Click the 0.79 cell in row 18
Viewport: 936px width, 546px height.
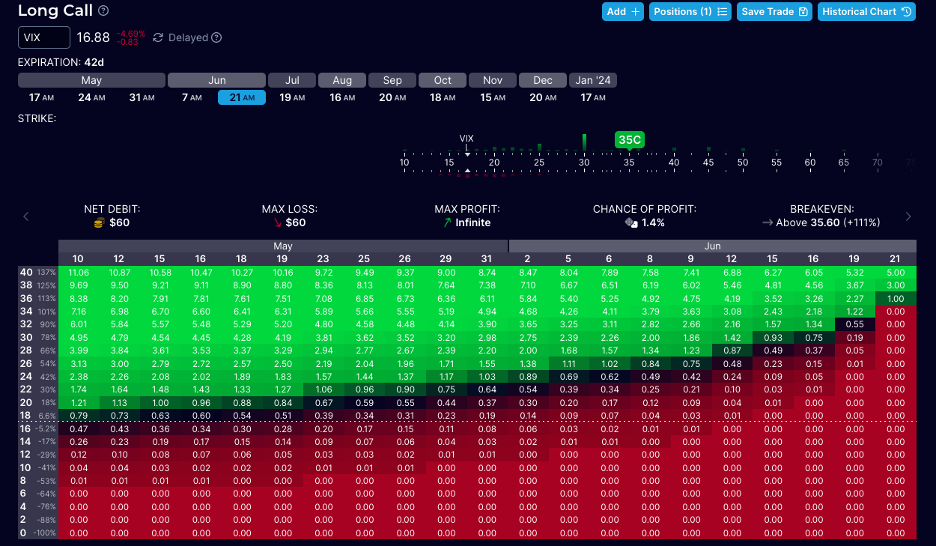[78, 416]
